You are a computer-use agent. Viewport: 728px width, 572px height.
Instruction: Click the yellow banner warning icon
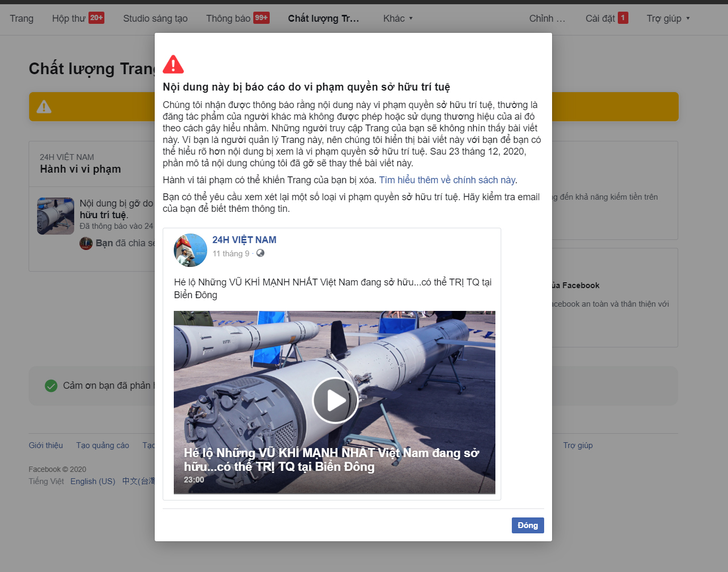coord(44,106)
